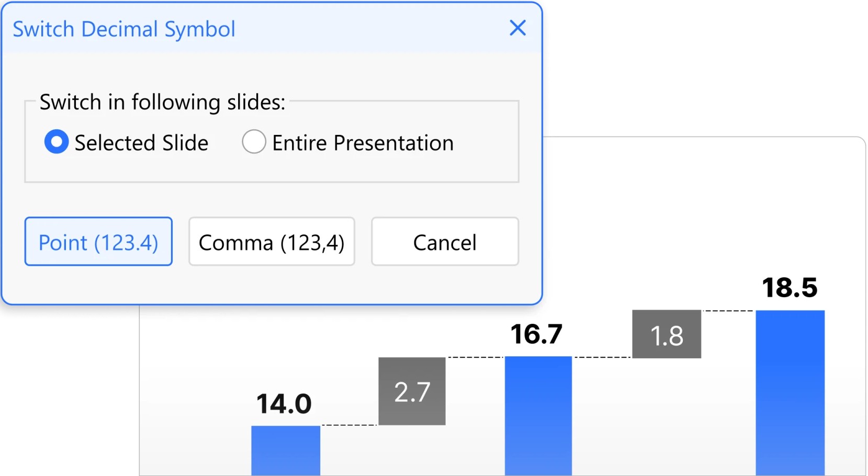Select the 18.5 data label
This screenshot has height=476, width=868.
[790, 288]
